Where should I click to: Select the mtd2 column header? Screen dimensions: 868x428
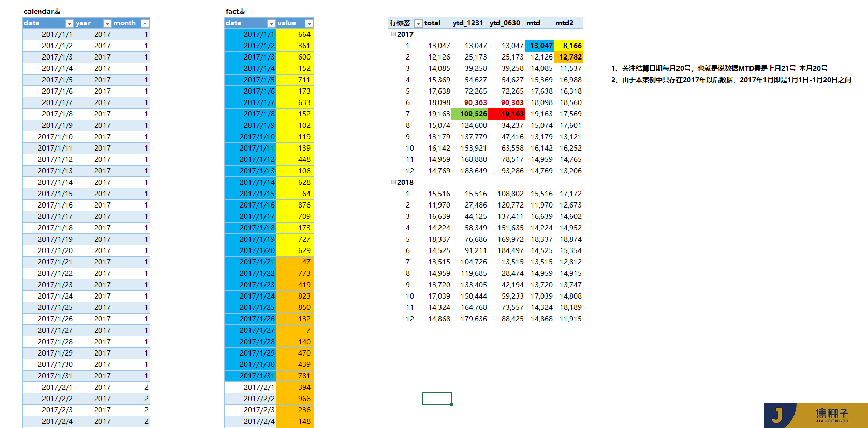[564, 23]
